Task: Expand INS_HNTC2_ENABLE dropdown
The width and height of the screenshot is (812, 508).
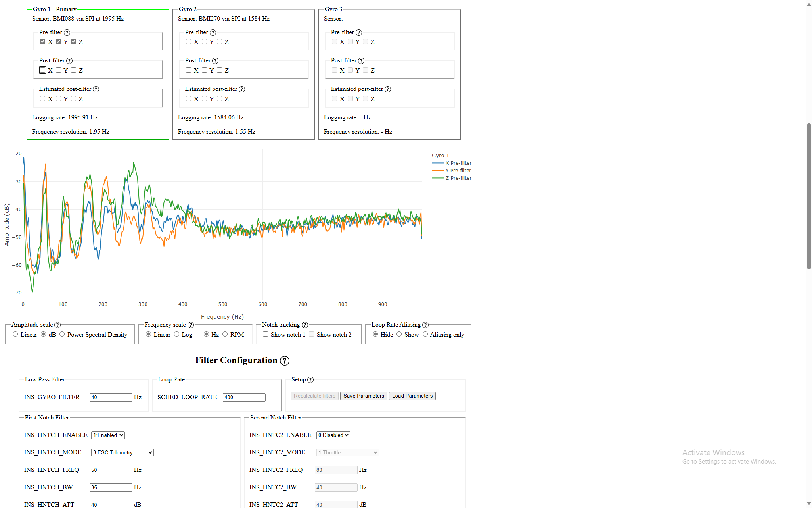Action: (333, 435)
